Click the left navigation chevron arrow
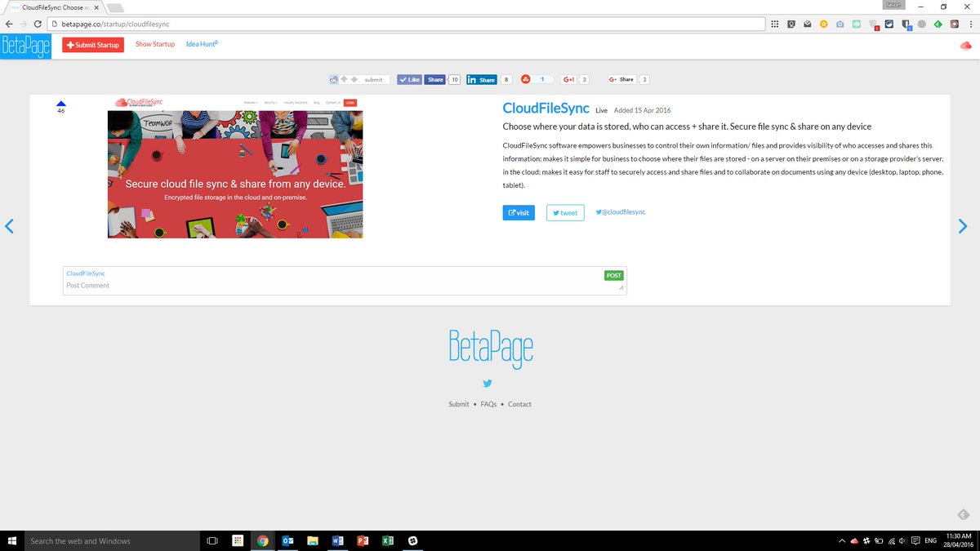Viewport: 980px width, 551px height. click(10, 226)
